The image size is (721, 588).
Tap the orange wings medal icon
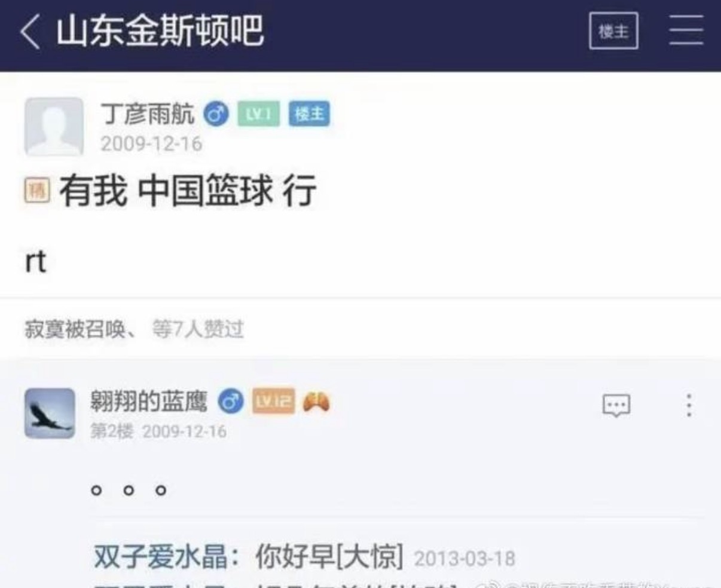[317, 402]
